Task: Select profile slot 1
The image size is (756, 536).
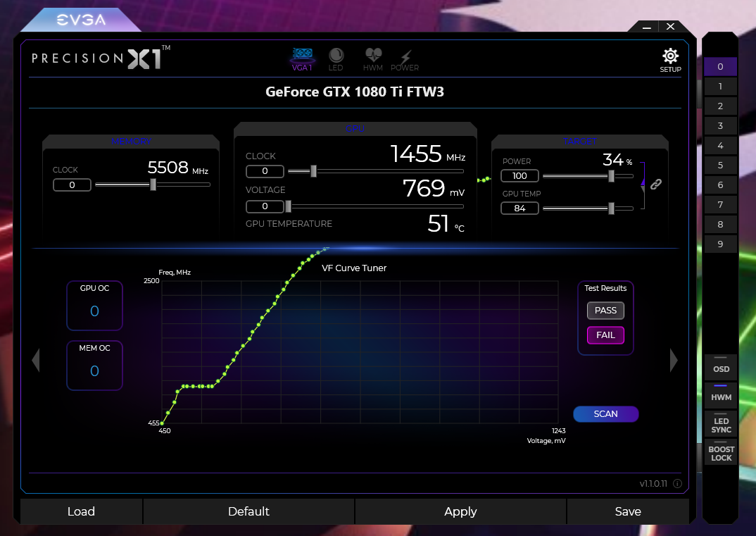Action: click(720, 87)
